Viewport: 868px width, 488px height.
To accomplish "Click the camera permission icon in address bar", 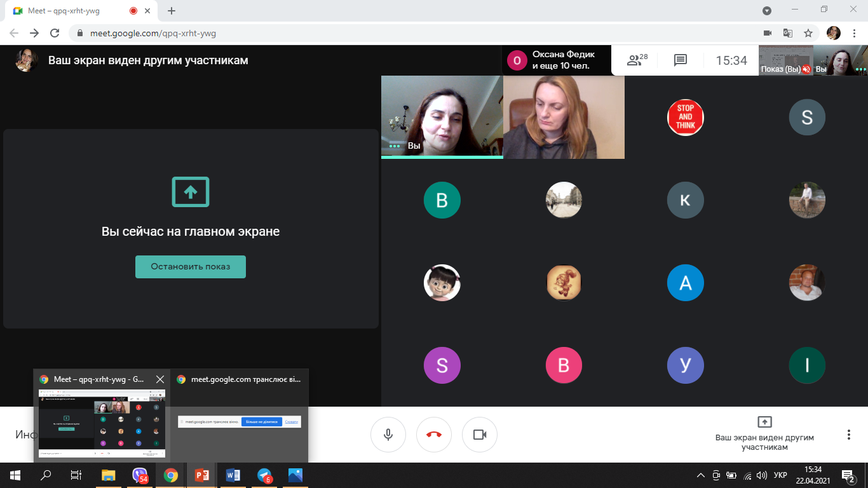I will click(768, 33).
